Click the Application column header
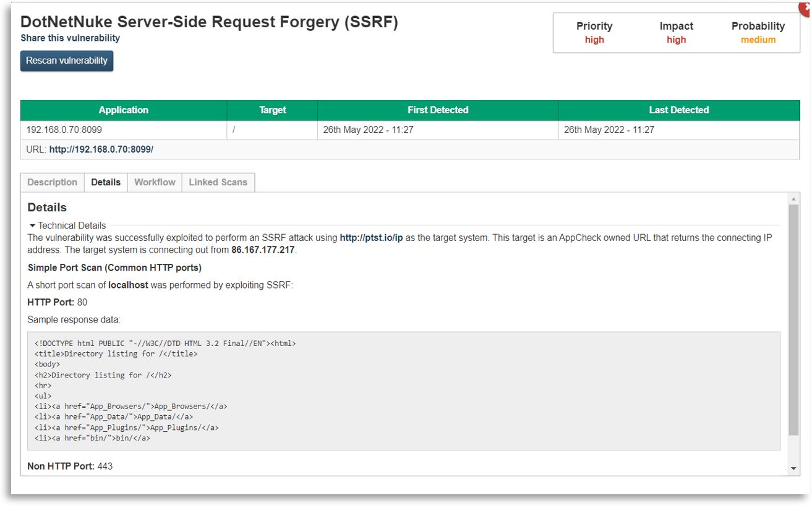The height and width of the screenshot is (506, 812). tap(124, 110)
